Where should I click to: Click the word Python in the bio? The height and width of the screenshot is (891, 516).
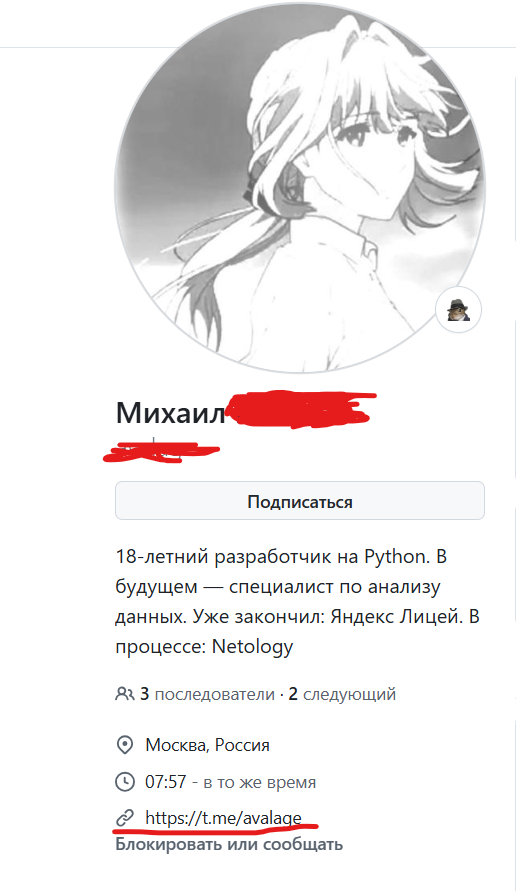pos(395,556)
